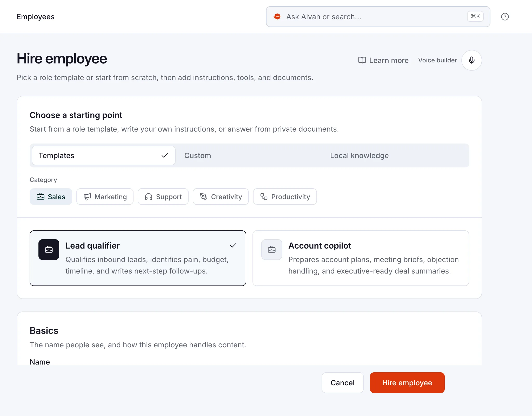Click the help question mark icon
The image size is (532, 416).
coord(505,17)
